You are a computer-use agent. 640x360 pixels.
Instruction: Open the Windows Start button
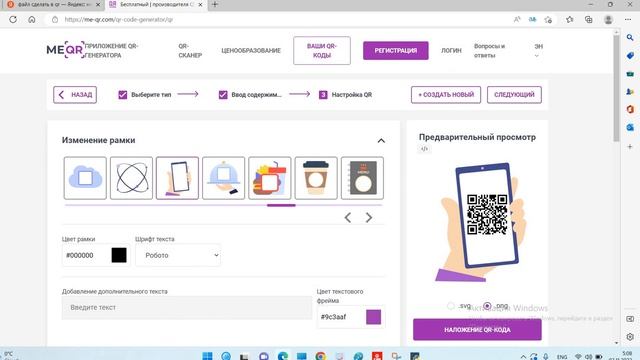click(207, 356)
